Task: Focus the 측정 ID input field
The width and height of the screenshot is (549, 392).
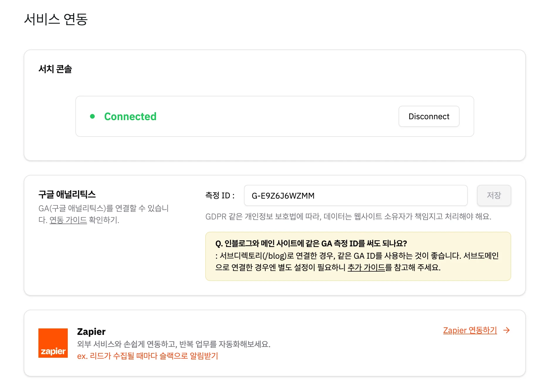Action: (355, 195)
